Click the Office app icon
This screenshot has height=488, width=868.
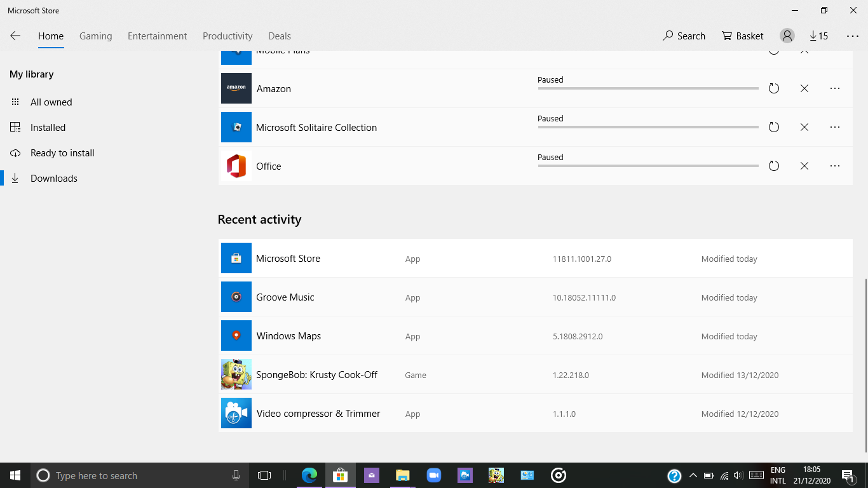(236, 166)
